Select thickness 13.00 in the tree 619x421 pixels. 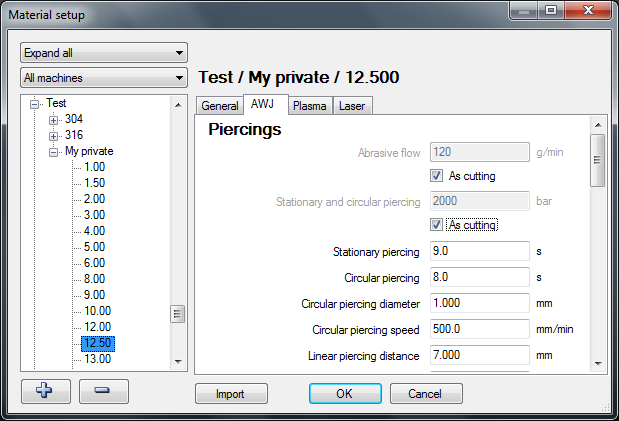(97, 359)
